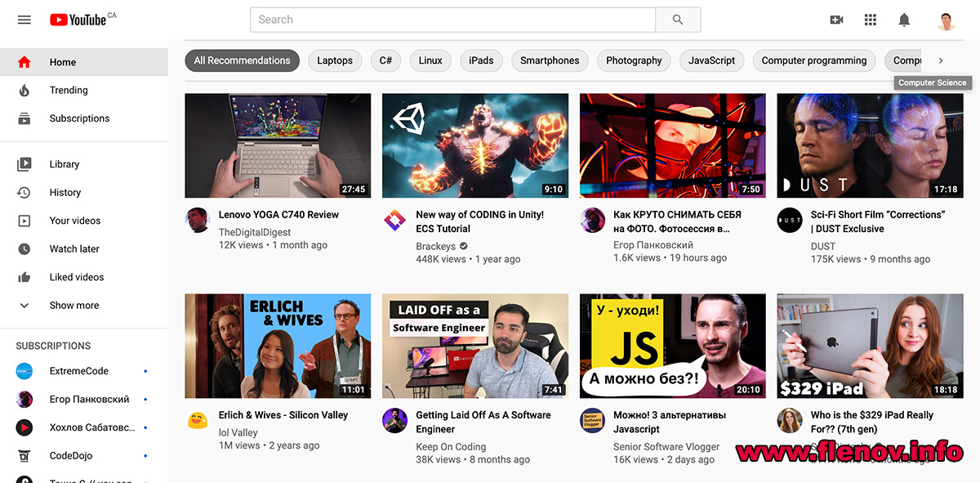Select the C# chip
The image size is (980, 483).
tap(385, 60)
